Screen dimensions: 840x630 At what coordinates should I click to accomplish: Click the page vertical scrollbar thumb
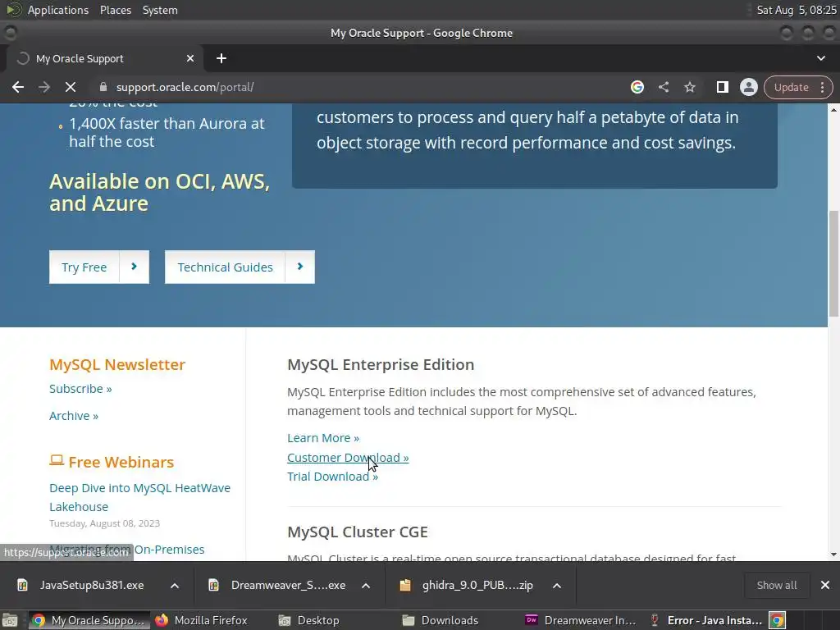pos(833,263)
